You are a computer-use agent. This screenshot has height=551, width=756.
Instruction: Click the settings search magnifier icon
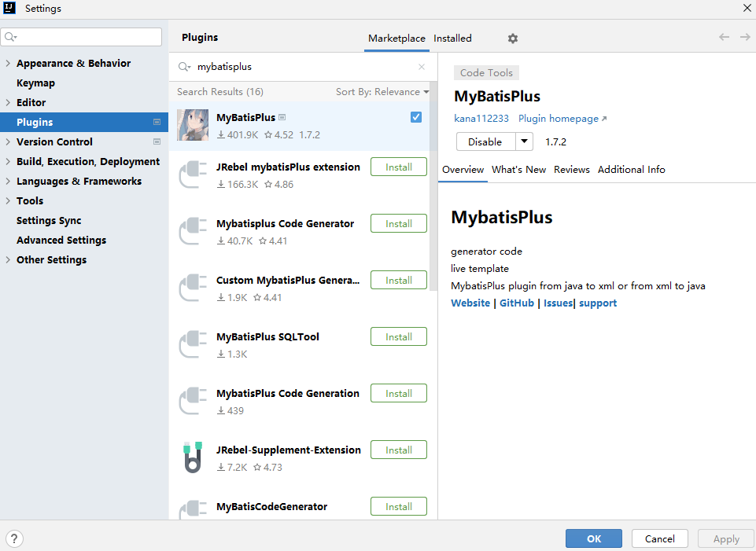coord(10,37)
